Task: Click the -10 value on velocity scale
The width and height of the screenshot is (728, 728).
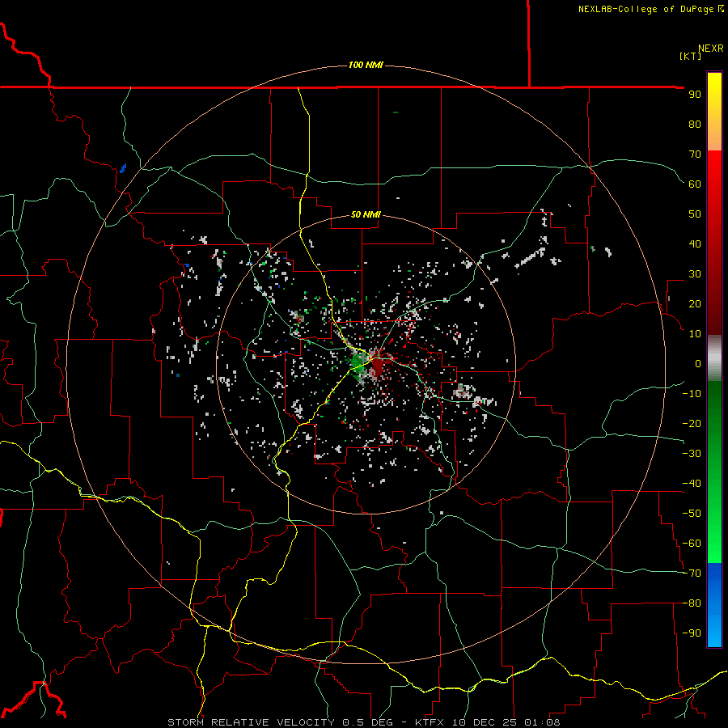Action: pyautogui.click(x=692, y=394)
